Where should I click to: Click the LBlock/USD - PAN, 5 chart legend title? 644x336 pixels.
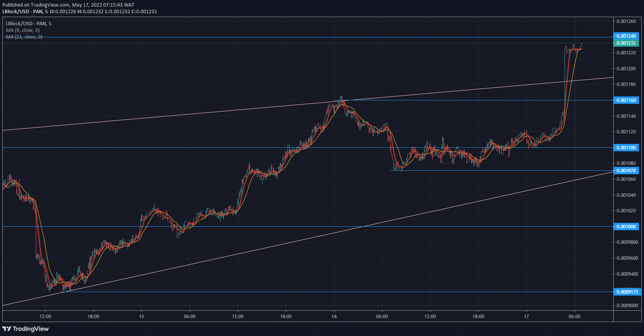[x=28, y=24]
